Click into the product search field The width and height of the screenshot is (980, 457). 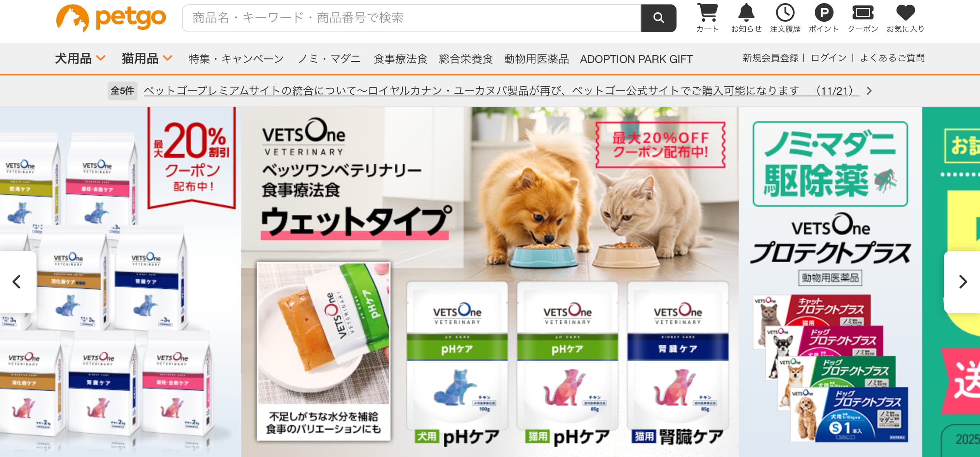(412, 18)
